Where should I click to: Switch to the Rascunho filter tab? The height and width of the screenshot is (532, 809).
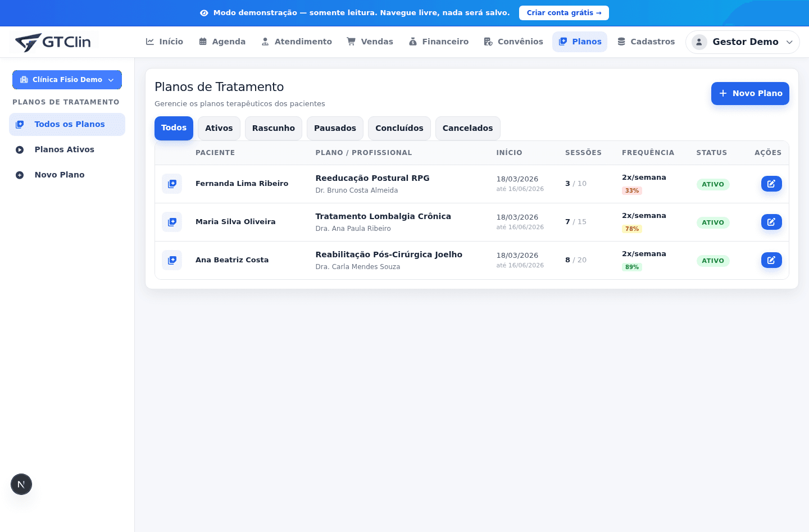[x=274, y=128]
